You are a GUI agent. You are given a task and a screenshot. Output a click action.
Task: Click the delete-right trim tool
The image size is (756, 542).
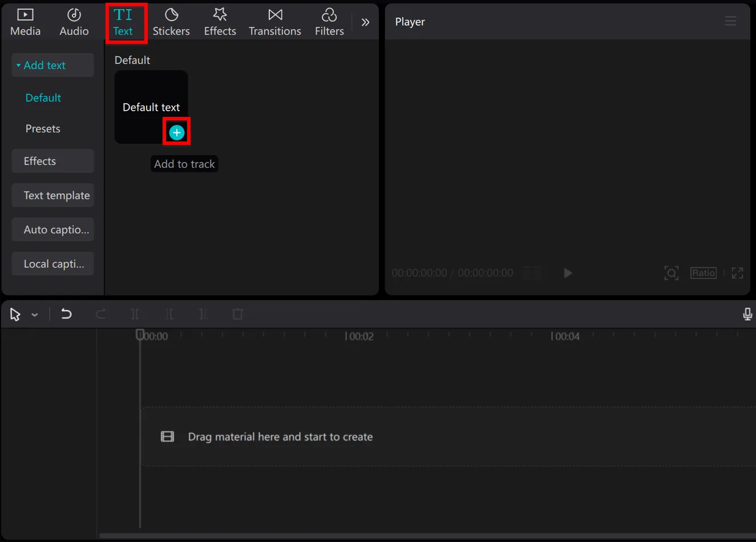(203, 314)
